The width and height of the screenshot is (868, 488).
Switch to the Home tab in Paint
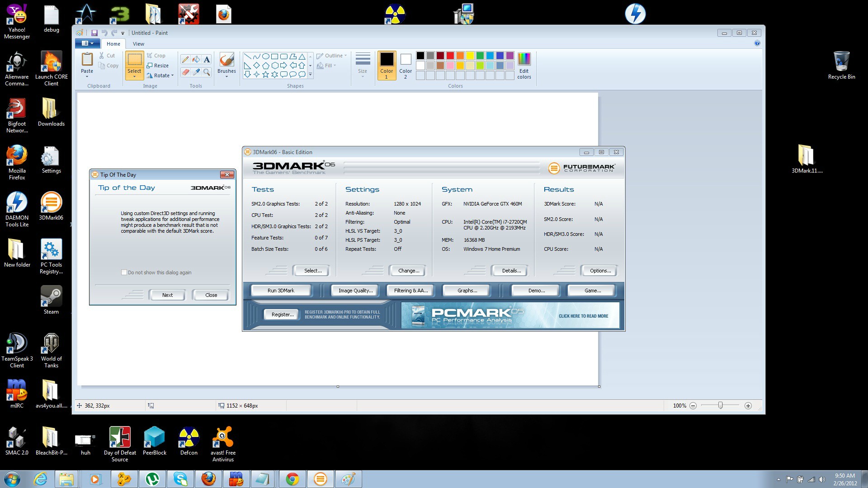click(113, 44)
